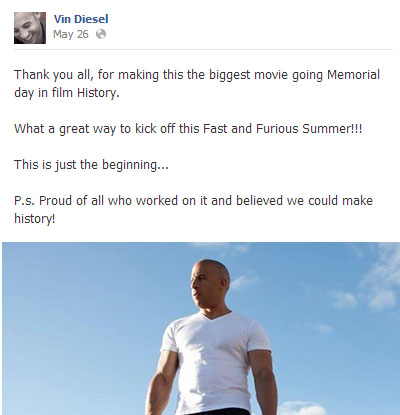Click "This is just the beginning..." line
The image size is (400, 415).
point(91,165)
